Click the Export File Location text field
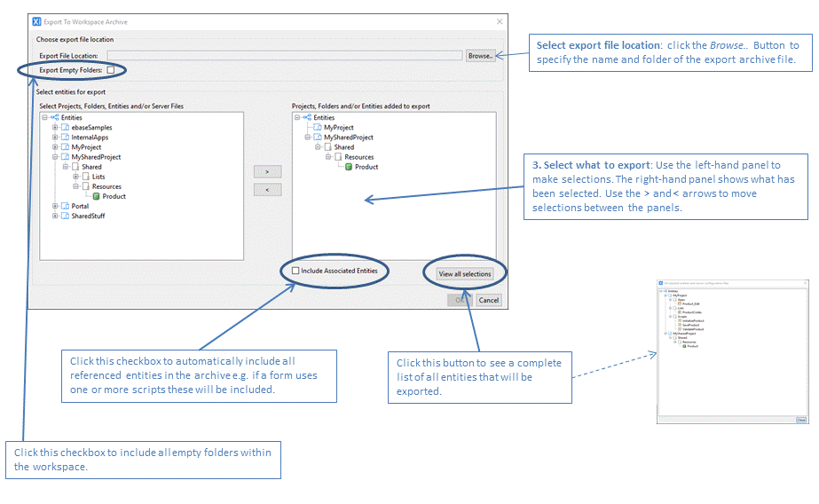The width and height of the screenshot is (819, 504). click(284, 56)
